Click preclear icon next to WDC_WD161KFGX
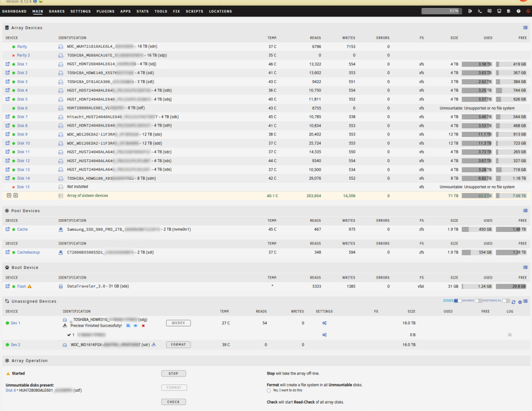 point(154,345)
